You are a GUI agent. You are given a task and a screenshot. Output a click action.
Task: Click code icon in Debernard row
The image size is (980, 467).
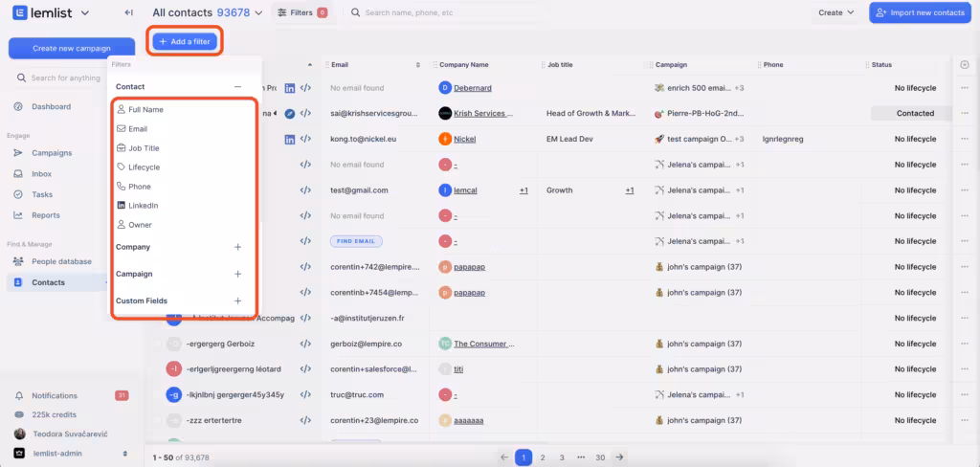(305, 88)
